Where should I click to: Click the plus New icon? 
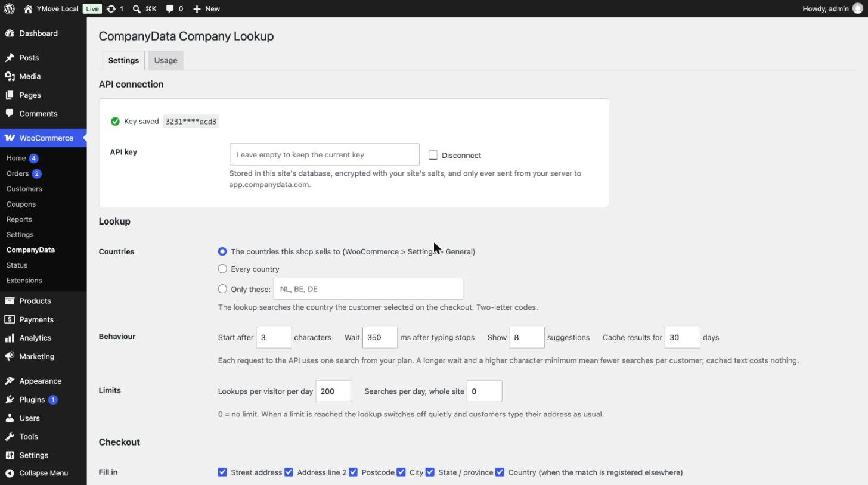197,9
